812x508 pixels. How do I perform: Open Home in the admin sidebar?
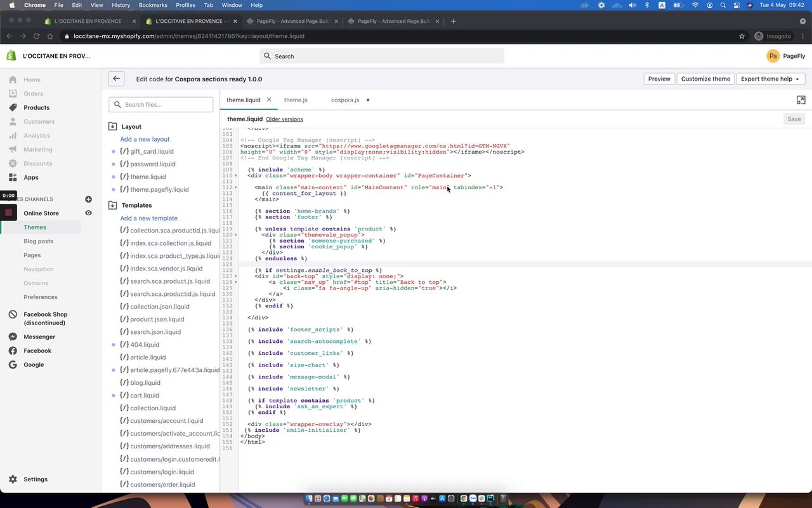[x=32, y=79]
